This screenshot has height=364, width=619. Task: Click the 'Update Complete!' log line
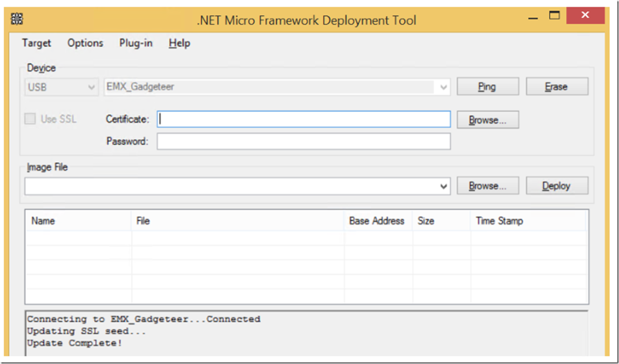click(75, 343)
